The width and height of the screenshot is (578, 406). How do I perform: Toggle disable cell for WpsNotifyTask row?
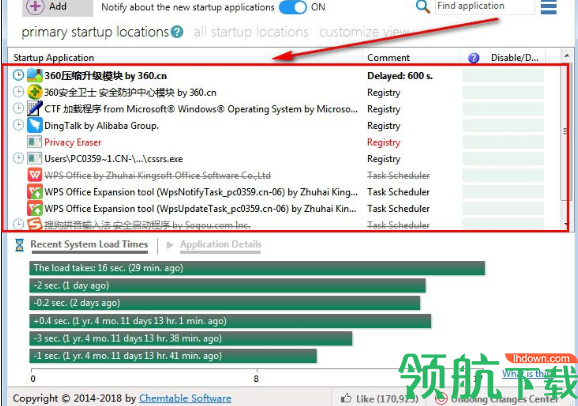coord(503,192)
